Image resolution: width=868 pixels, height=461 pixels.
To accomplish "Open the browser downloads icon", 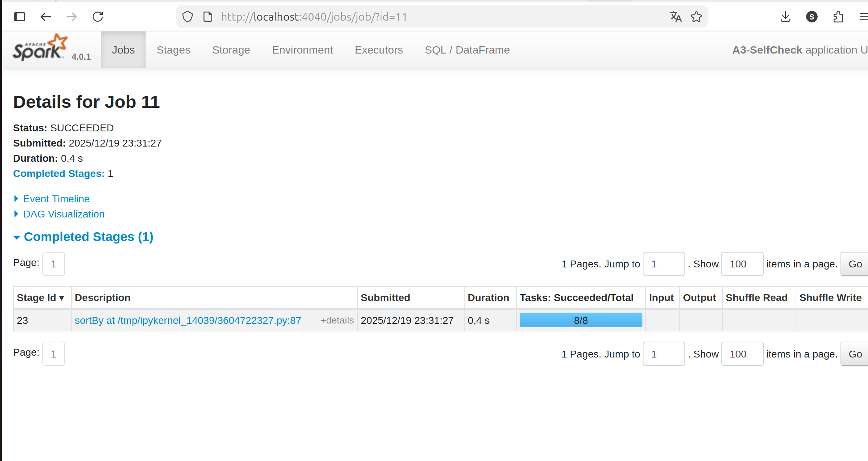I will (785, 17).
